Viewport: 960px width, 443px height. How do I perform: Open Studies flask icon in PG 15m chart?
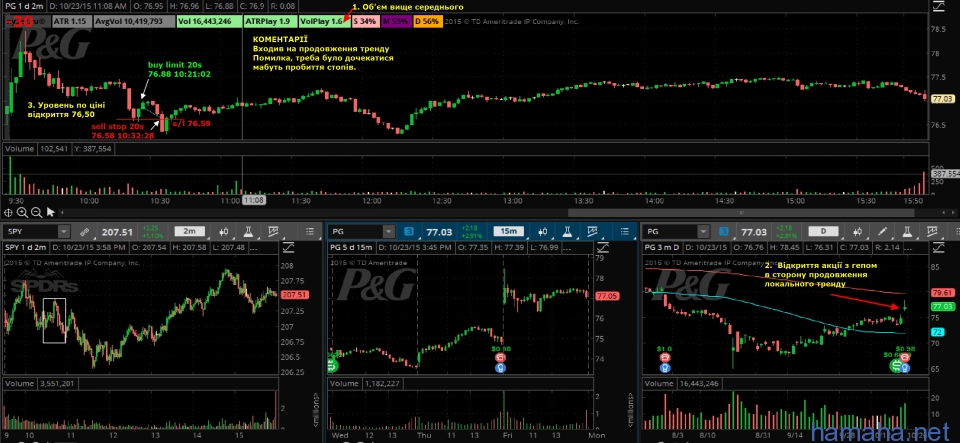click(565, 231)
